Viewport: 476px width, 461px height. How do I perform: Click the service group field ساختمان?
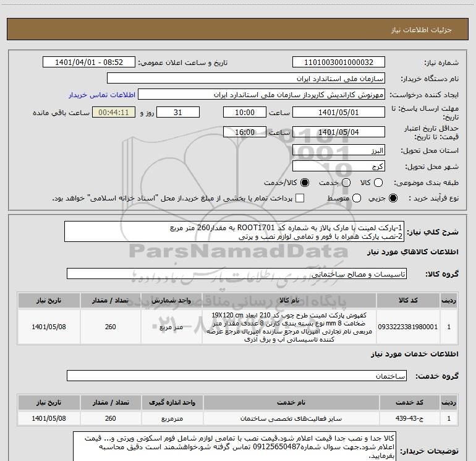(x=237, y=376)
